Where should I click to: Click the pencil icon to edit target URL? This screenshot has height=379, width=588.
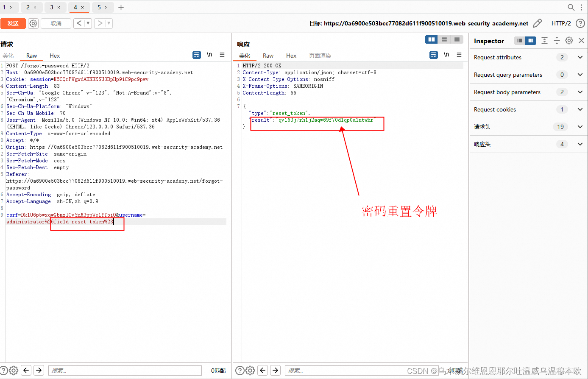tap(538, 23)
